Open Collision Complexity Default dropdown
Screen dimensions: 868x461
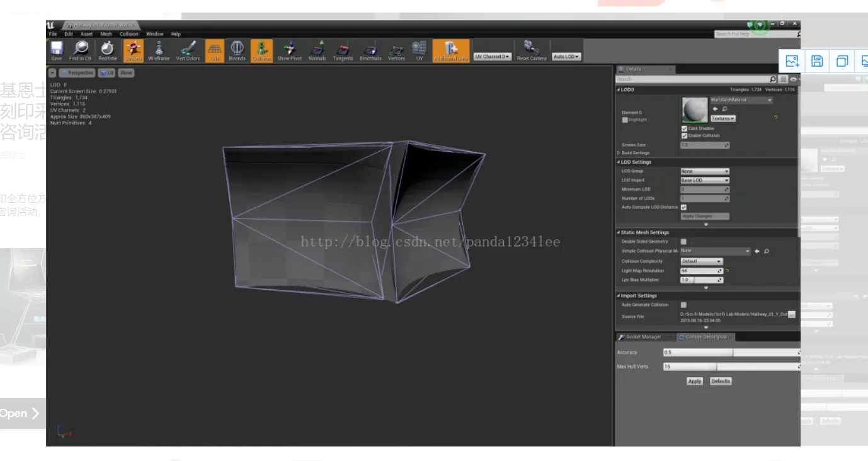click(702, 261)
